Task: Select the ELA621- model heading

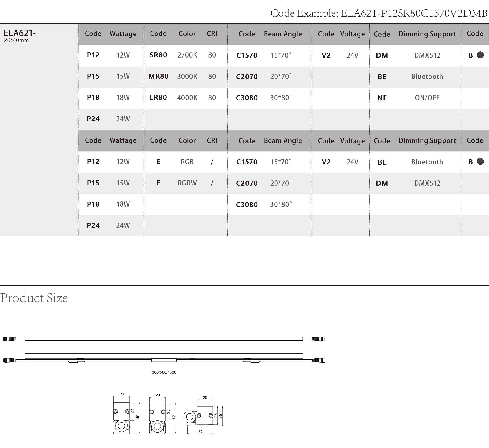Action: point(20,33)
